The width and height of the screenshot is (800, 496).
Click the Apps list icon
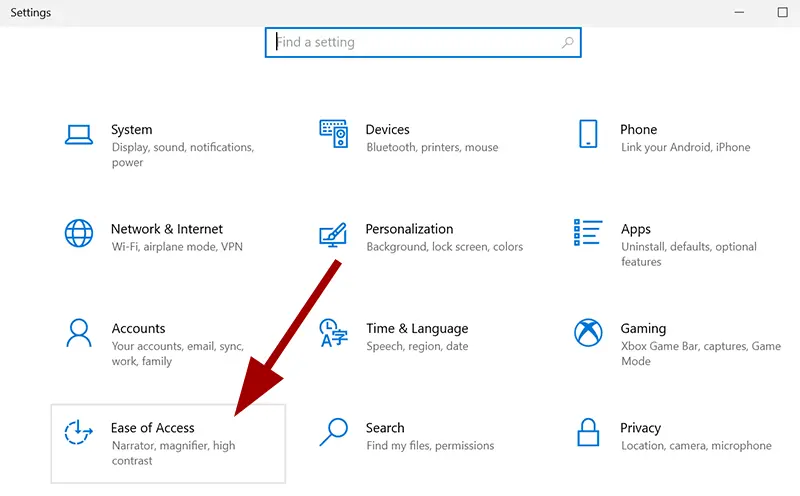pos(588,232)
